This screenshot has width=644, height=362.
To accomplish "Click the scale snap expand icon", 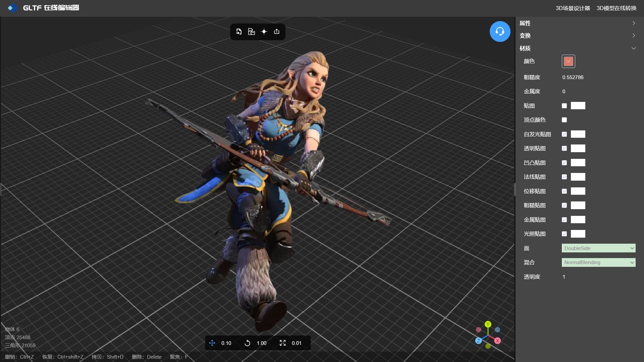I will click(283, 343).
